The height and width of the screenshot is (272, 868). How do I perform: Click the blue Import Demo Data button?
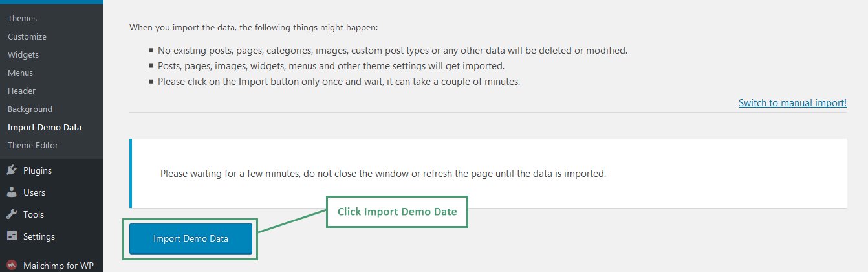[191, 238]
